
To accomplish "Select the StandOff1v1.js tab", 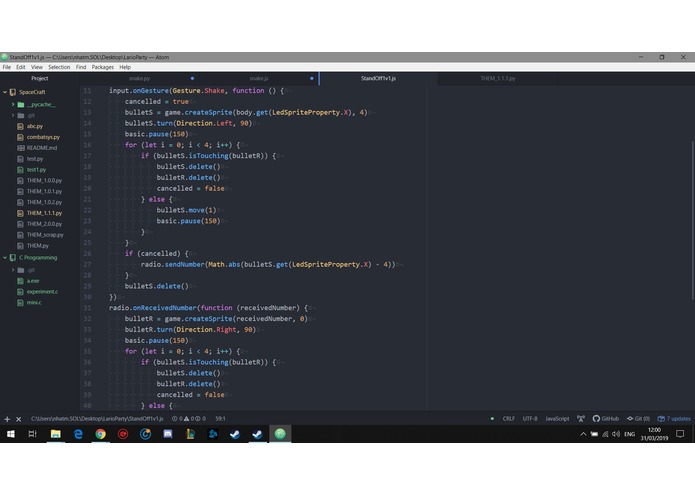I will [379, 78].
